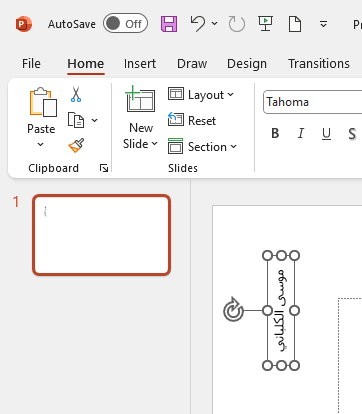The width and height of the screenshot is (362, 414).
Task: Start slideshow from beginning icon
Action: [x=265, y=24]
